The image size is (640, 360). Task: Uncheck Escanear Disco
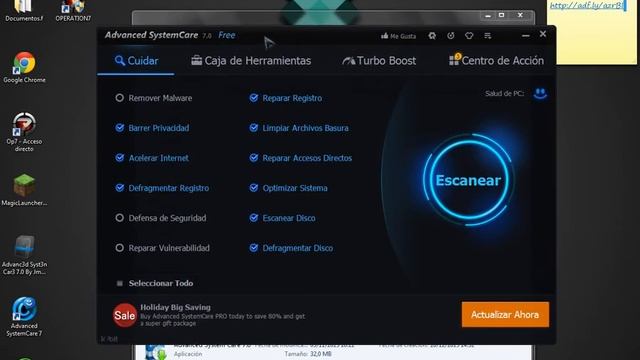[x=253, y=218]
